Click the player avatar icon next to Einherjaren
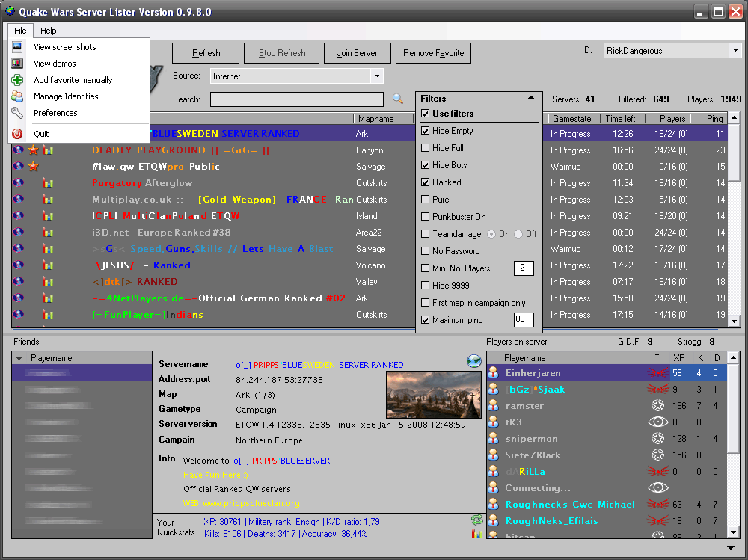Viewport: 748px width, 560px height. pyautogui.click(x=494, y=373)
